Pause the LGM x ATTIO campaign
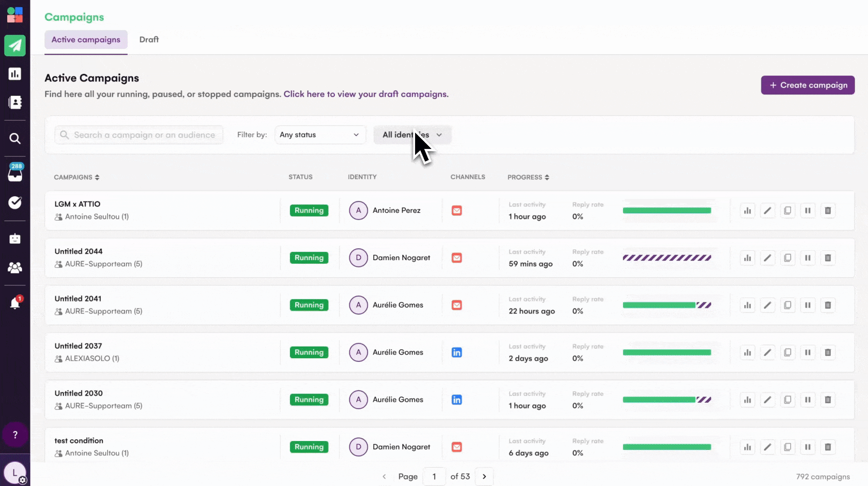This screenshot has height=486, width=868. (808, 211)
